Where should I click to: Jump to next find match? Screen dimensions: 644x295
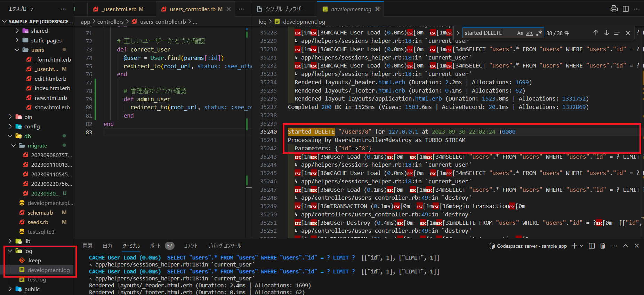click(606, 33)
